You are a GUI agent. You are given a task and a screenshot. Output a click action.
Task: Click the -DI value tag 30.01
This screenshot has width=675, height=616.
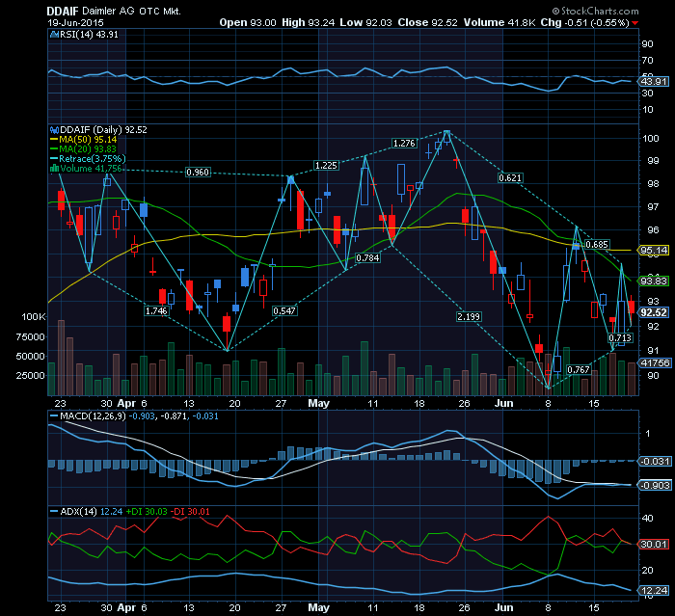(x=654, y=544)
